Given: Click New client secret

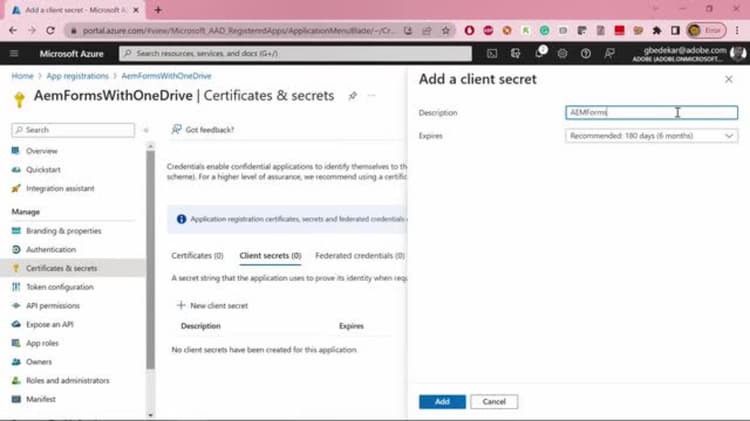Looking at the screenshot, I should tap(212, 306).
